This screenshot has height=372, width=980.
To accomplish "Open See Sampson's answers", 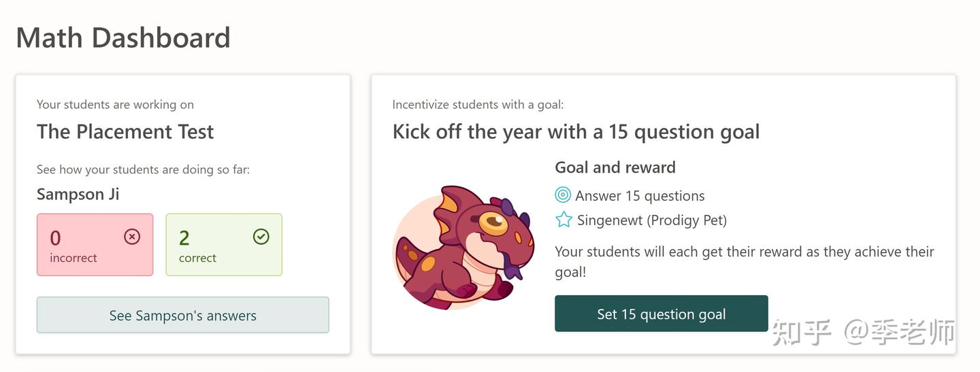I will pos(182,316).
